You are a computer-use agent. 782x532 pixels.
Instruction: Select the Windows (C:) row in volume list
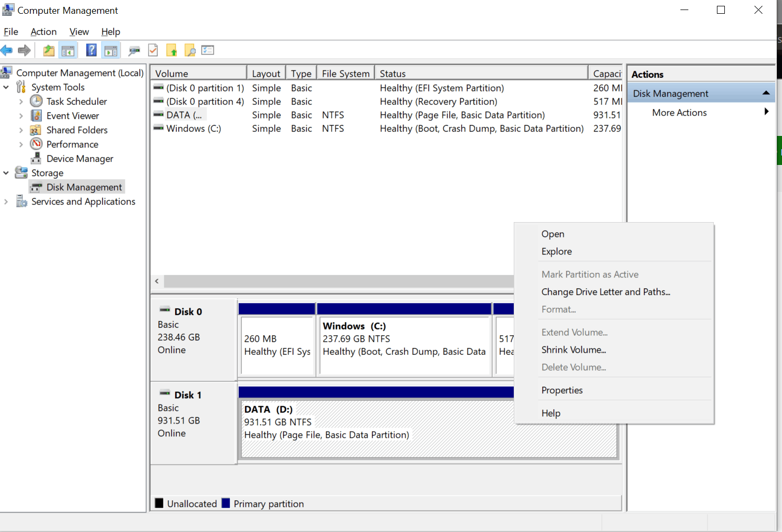pos(386,129)
